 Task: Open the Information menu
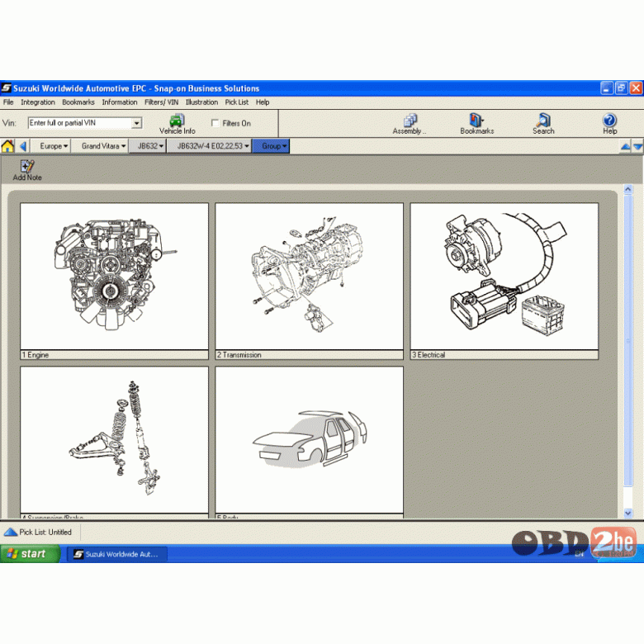pos(120,102)
